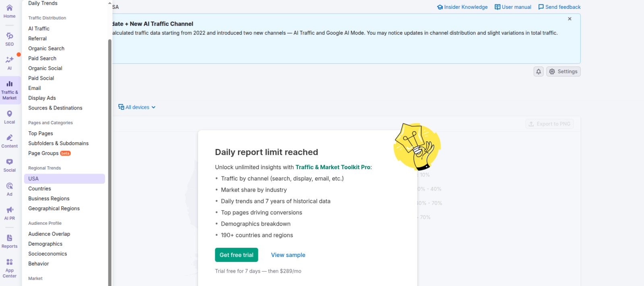This screenshot has width=644, height=286.
Task: Open the View sample link
Action: (288, 255)
